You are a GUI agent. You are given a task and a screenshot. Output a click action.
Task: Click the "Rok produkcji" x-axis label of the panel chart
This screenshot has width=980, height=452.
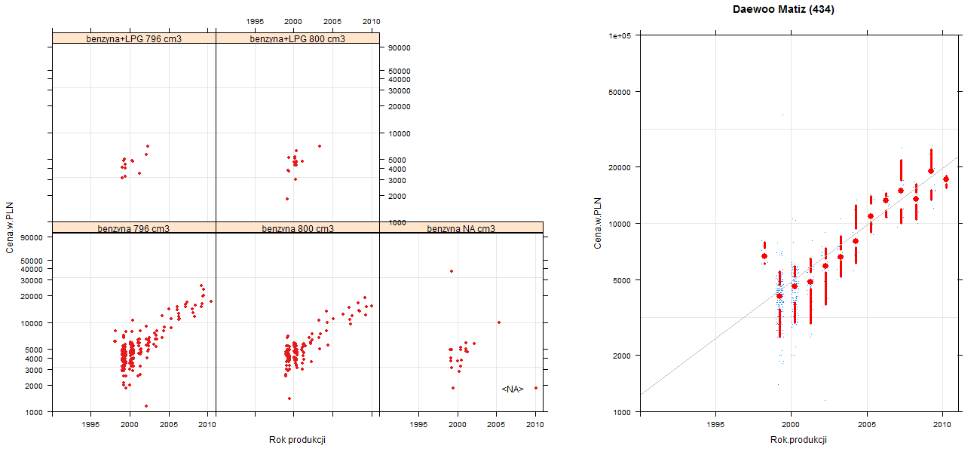click(297, 440)
